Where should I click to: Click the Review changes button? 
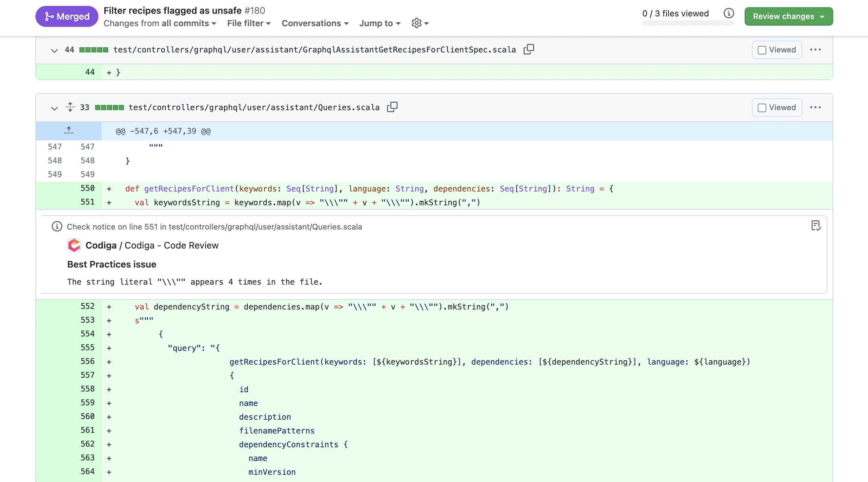[x=788, y=16]
